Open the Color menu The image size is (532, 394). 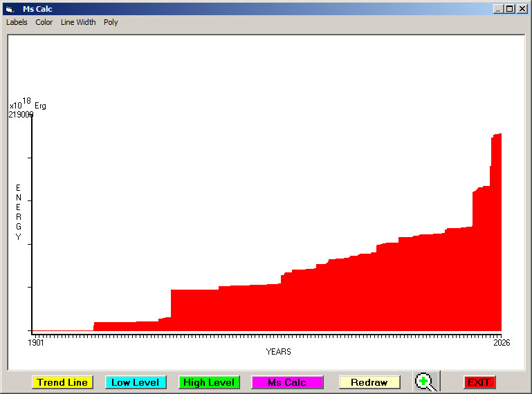coord(44,22)
